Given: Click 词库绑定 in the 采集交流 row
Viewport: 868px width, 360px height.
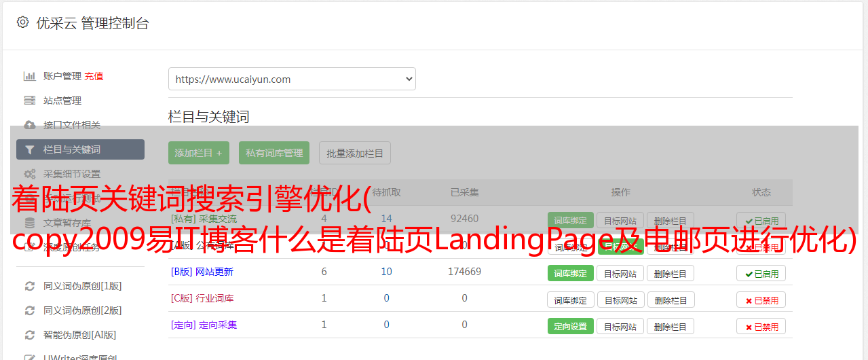Looking at the screenshot, I should tap(570, 220).
